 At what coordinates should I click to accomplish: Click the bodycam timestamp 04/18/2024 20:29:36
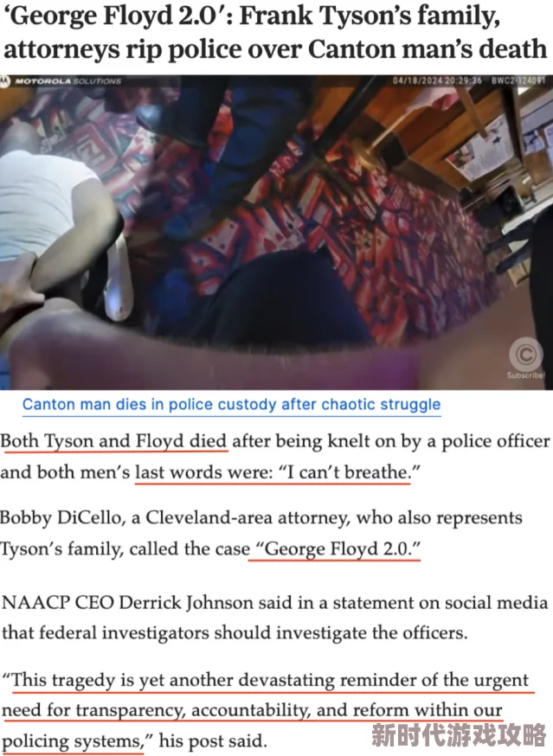[x=437, y=80]
